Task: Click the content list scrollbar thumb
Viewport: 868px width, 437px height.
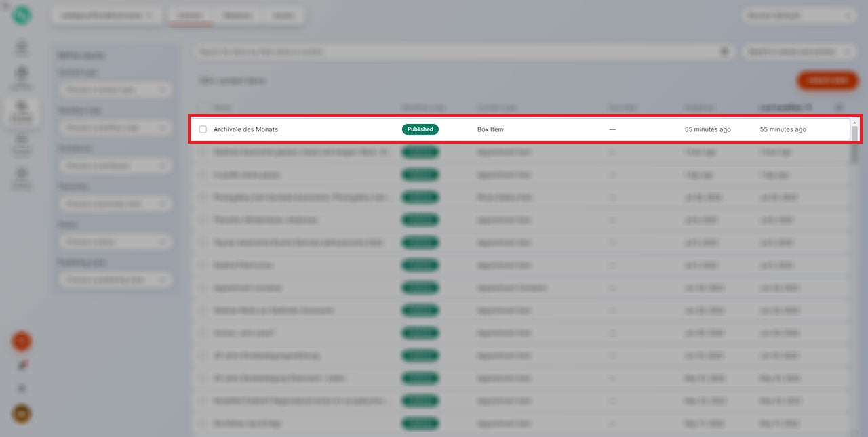Action: pos(854,133)
